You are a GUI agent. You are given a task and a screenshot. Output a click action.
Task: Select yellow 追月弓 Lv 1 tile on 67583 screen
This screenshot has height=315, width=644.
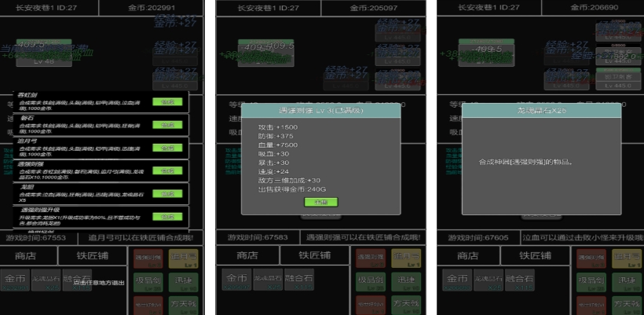pyautogui.click(x=406, y=258)
